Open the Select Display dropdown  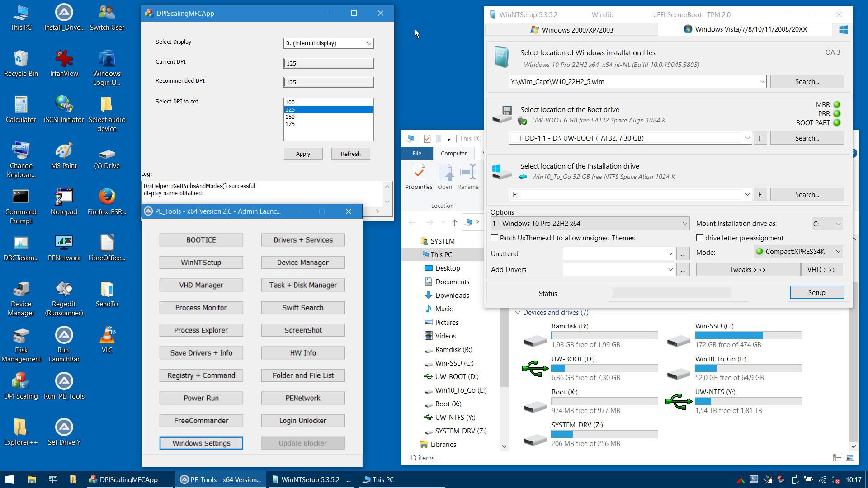(328, 43)
